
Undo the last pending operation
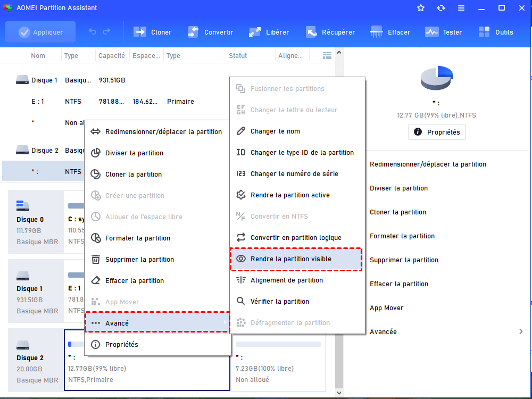click(x=93, y=32)
